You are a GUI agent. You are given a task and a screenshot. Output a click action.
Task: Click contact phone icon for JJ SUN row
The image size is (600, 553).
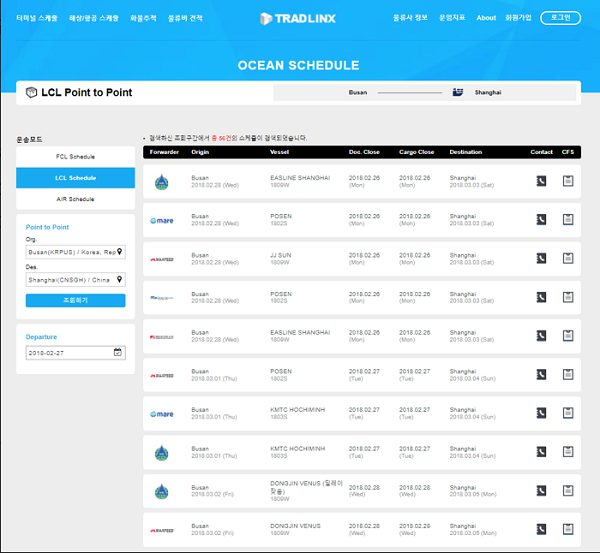tap(541, 258)
